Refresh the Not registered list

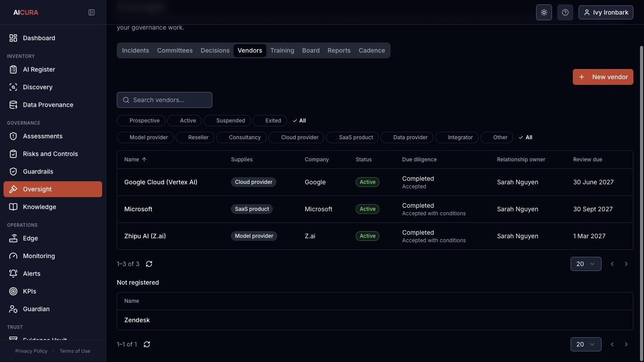[x=147, y=344]
